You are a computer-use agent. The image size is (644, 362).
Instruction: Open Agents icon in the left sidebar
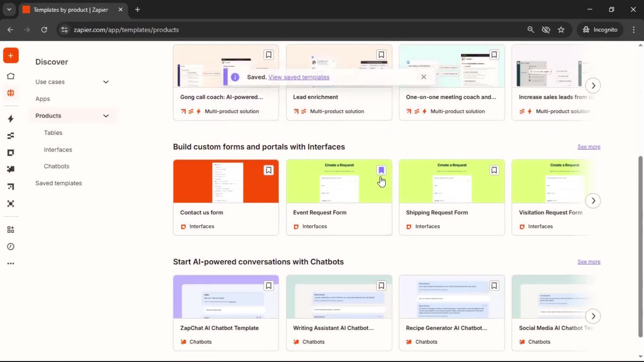point(11,203)
